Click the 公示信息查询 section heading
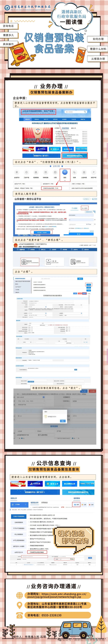 click(54, 463)
